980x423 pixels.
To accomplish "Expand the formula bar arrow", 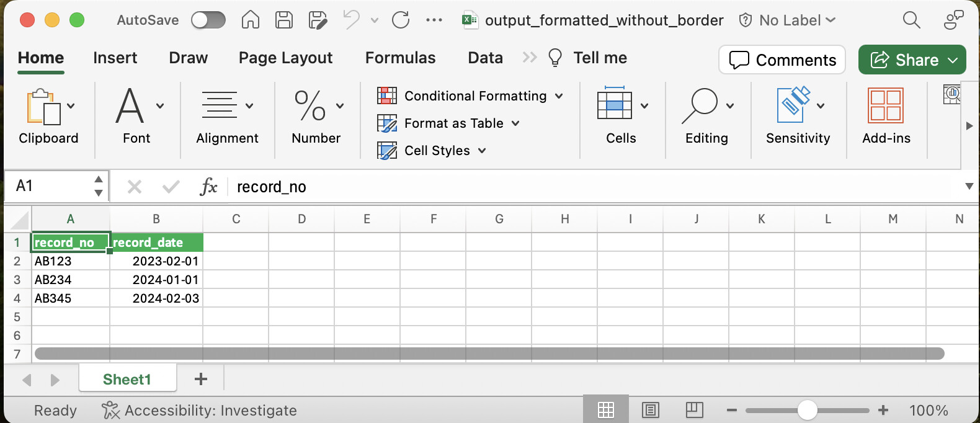I will tap(969, 187).
